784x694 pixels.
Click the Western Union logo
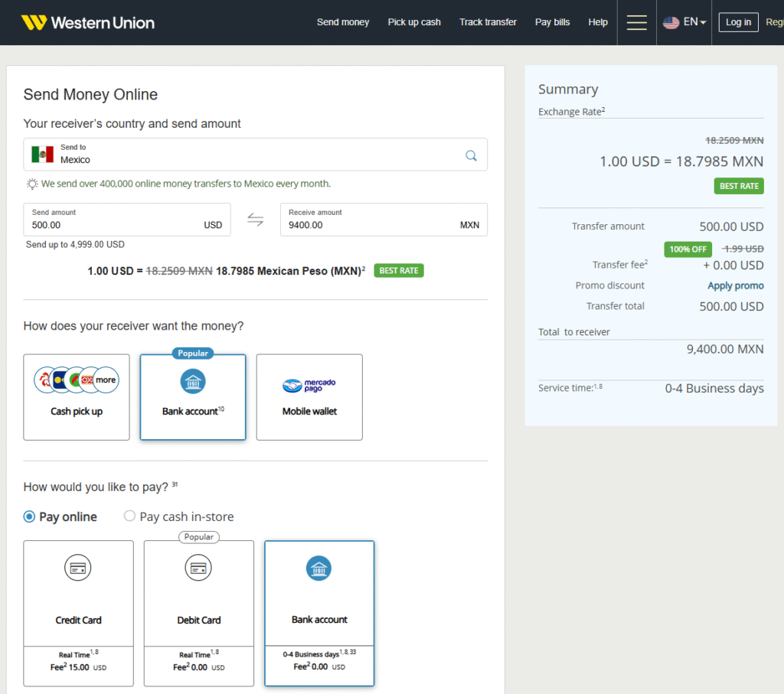point(88,22)
